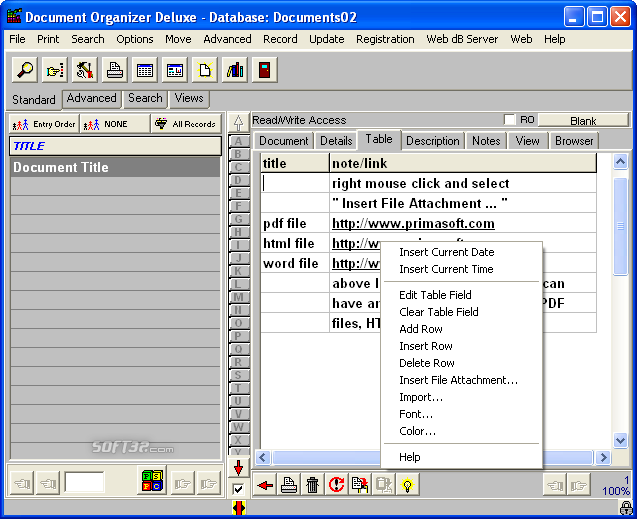Open the Web dB Server menu
The width and height of the screenshot is (637, 519).
point(462,39)
